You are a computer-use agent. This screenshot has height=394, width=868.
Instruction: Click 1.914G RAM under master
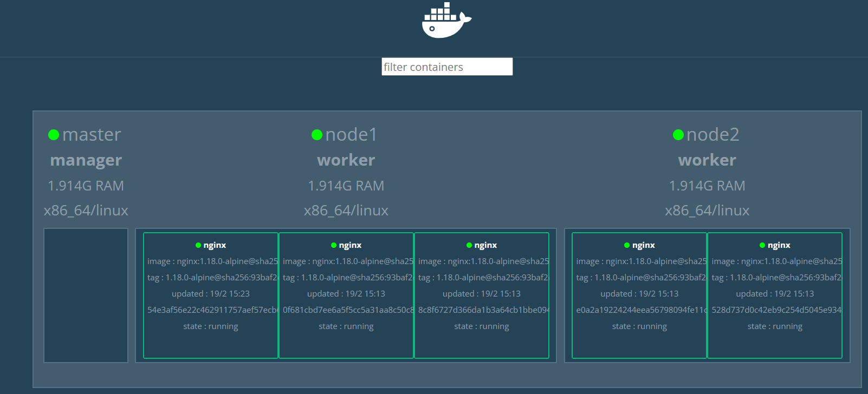[86, 186]
